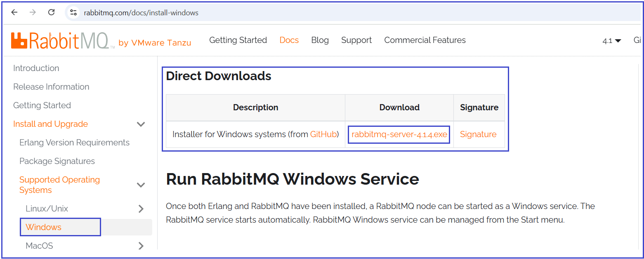
Task: Visit the Commercial Features page
Action: tap(425, 40)
